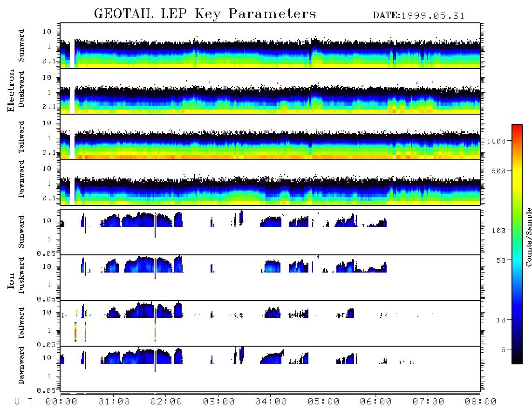Click the "Counts/Sample" color bar title

coord(528,237)
